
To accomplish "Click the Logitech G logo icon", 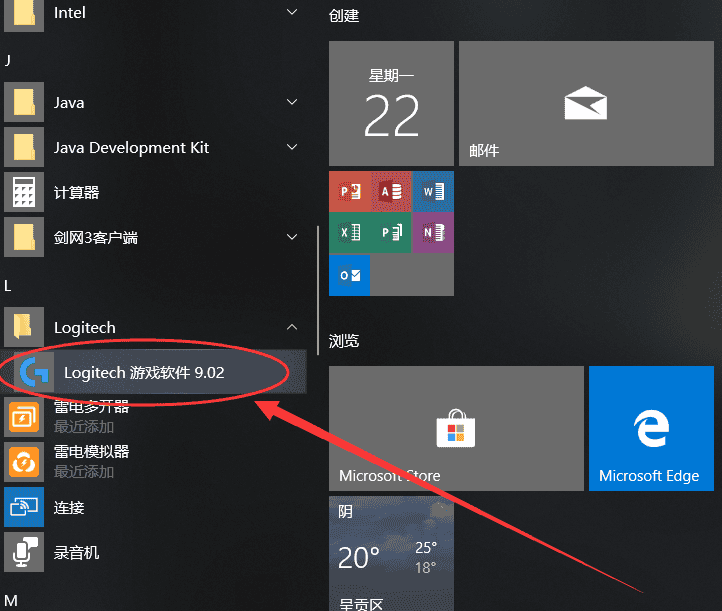I will 34,372.
